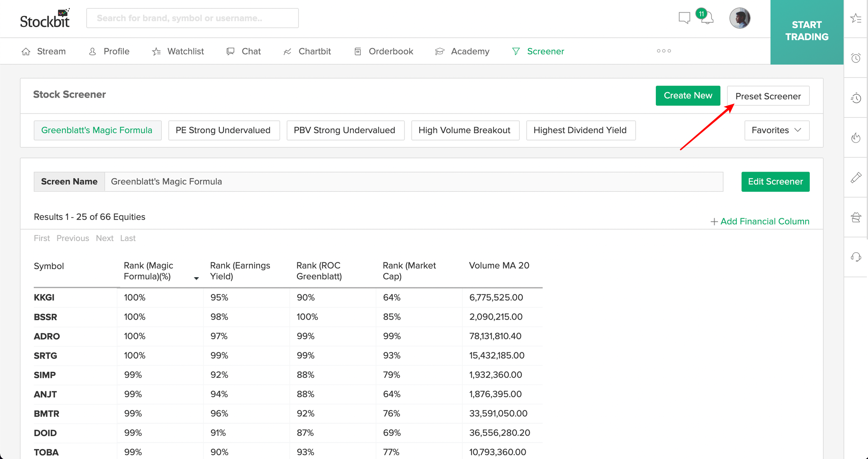Open the three-dots more menu in navigation
This screenshot has height=459, width=868.
pyautogui.click(x=664, y=51)
